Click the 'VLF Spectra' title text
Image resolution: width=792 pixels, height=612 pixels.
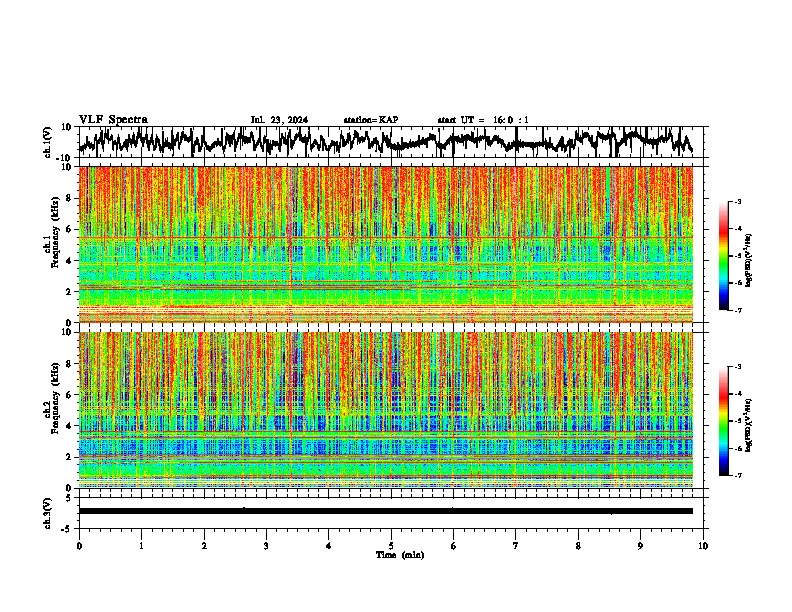pyautogui.click(x=113, y=120)
